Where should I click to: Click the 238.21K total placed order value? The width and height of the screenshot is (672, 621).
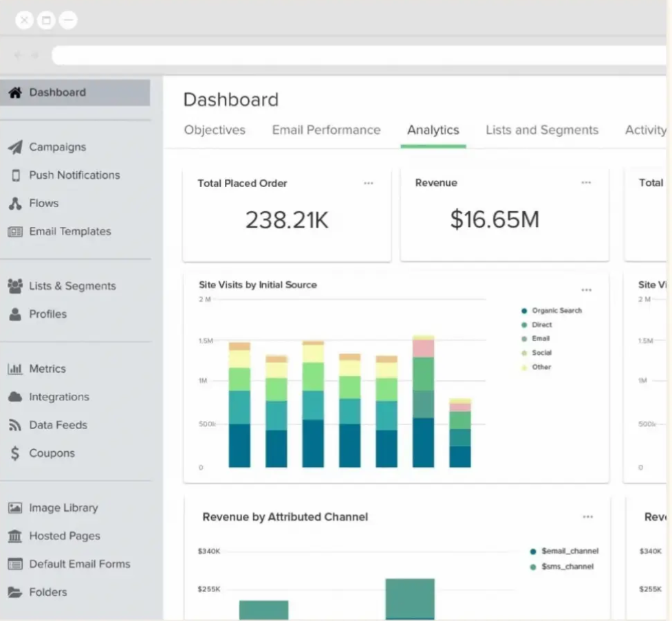point(287,220)
